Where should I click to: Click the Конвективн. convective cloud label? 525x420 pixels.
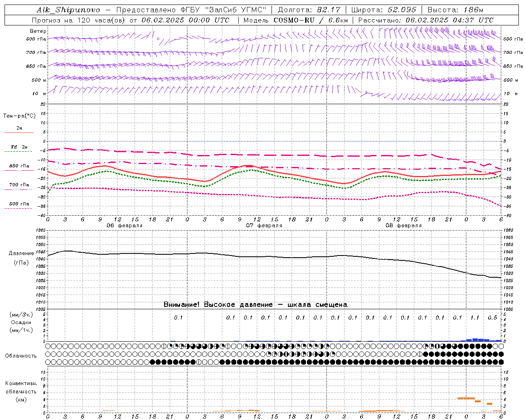tap(21, 383)
